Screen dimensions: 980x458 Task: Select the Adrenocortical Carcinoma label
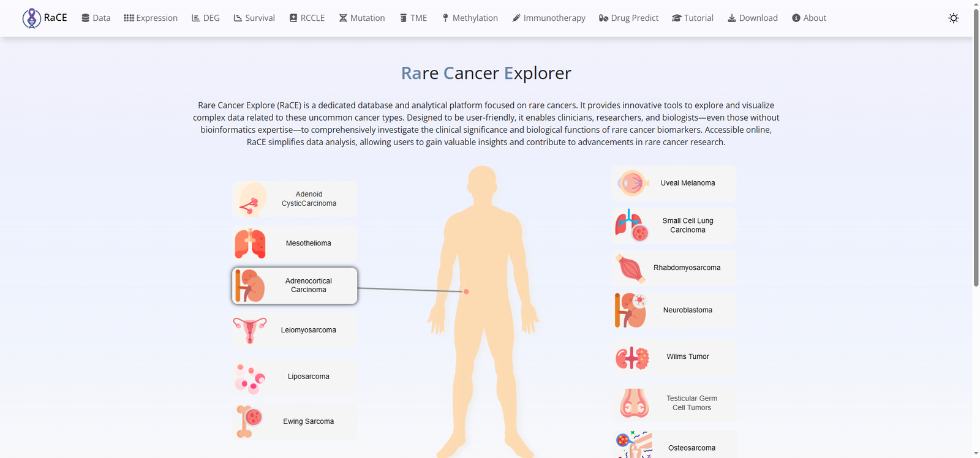(309, 285)
